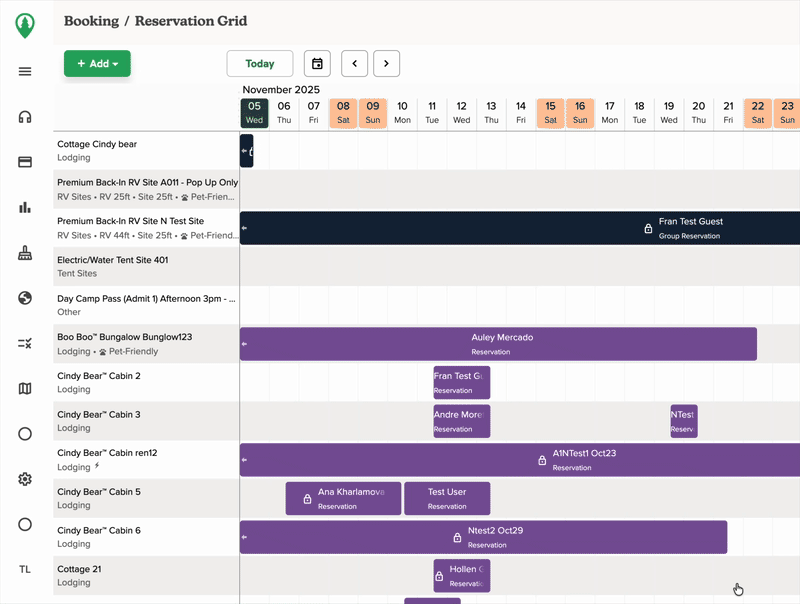Click the Today button
The image size is (800, 604).
260,64
